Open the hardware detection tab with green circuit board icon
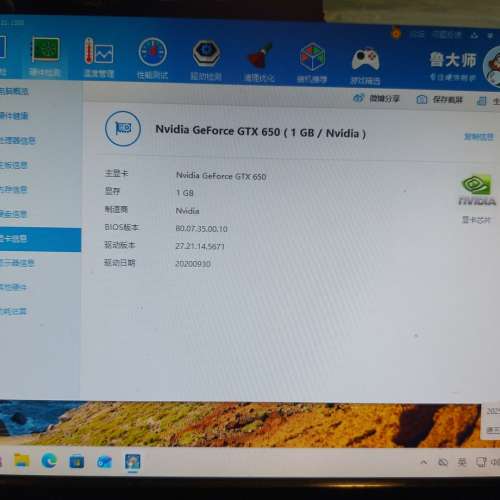Screen dimensions: 500x500 [46, 50]
